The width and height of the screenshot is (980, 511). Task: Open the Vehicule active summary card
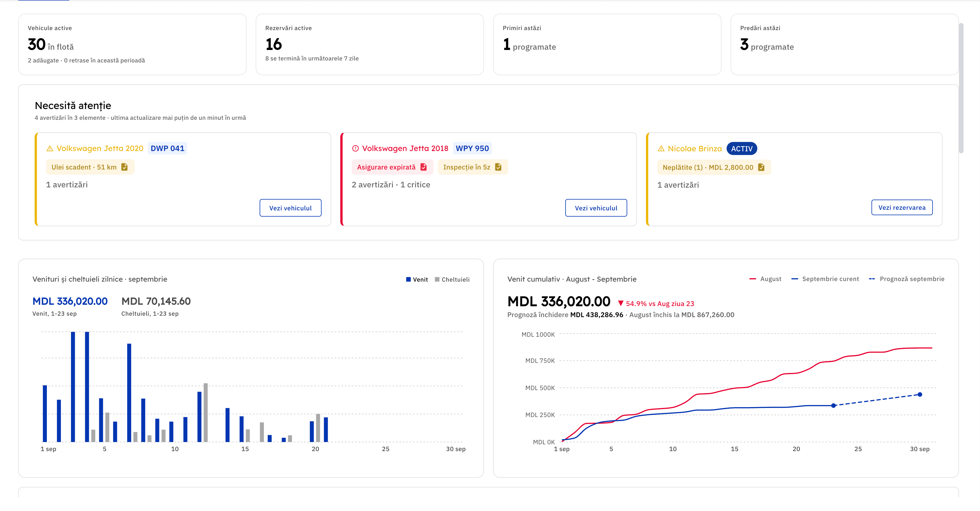(132, 45)
